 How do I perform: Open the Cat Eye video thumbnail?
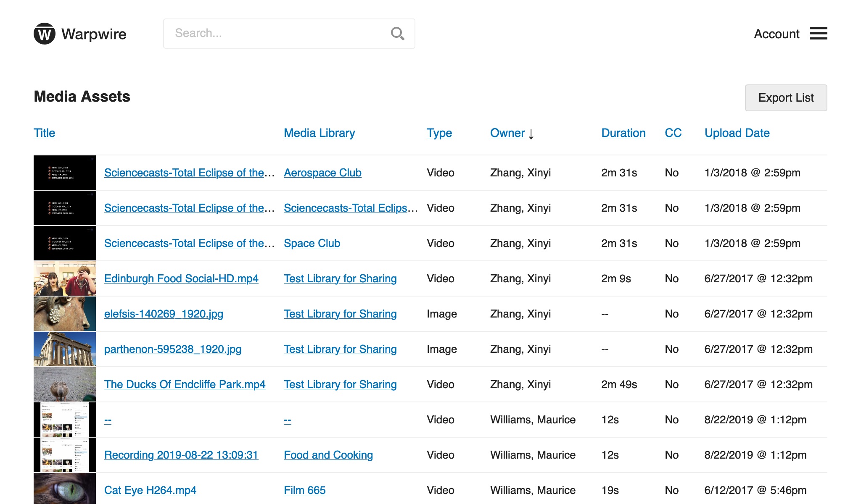pos(65,489)
